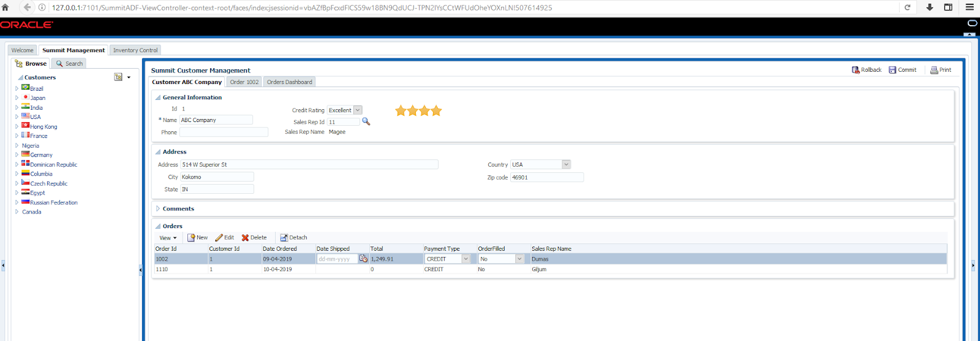Open Customers tree dropdown arrow
The width and height of the screenshot is (980, 341).
point(129,77)
